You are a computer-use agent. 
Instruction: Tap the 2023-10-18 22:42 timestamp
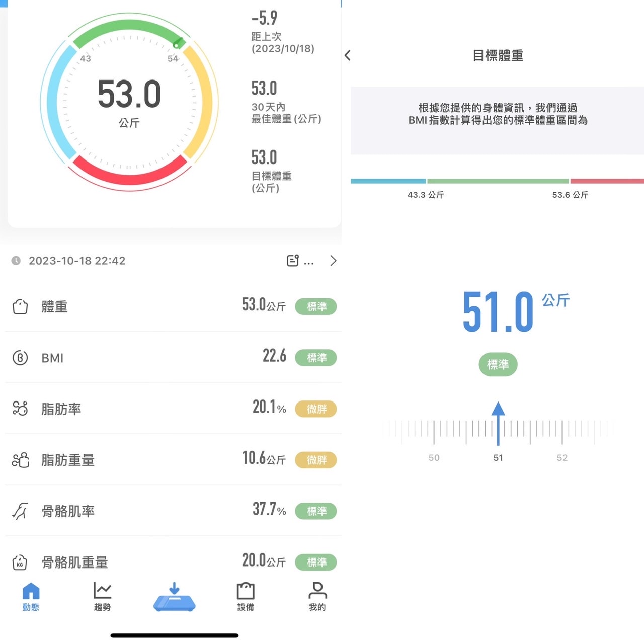click(77, 261)
